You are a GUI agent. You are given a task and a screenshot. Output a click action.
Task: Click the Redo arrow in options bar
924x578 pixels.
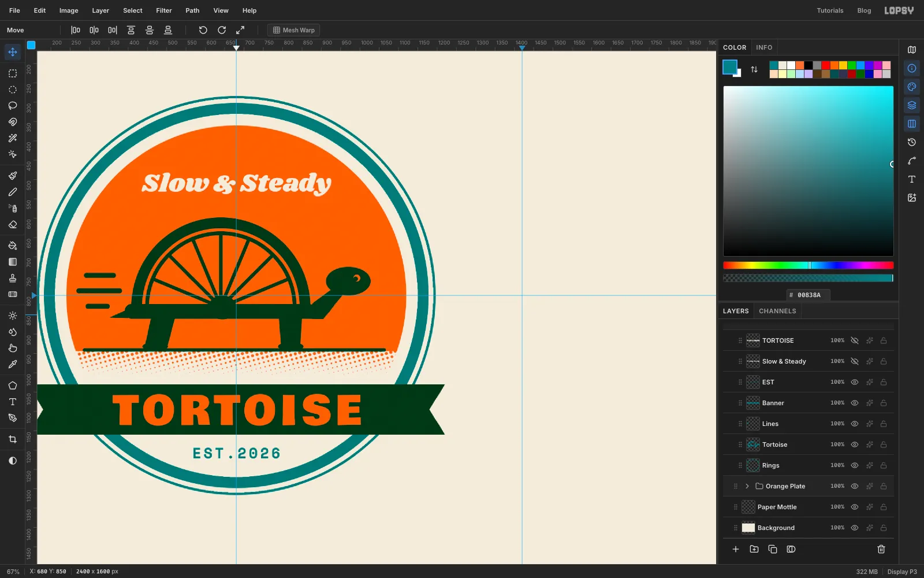(x=222, y=30)
